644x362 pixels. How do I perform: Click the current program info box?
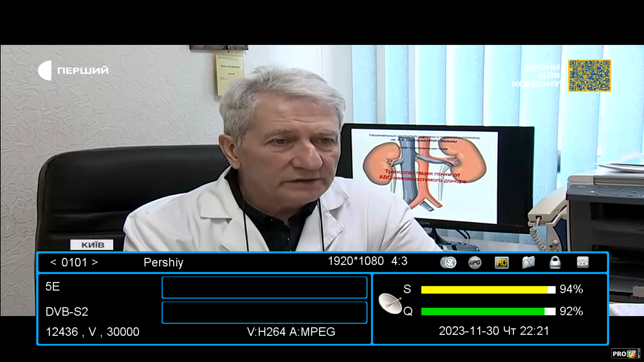point(264,287)
